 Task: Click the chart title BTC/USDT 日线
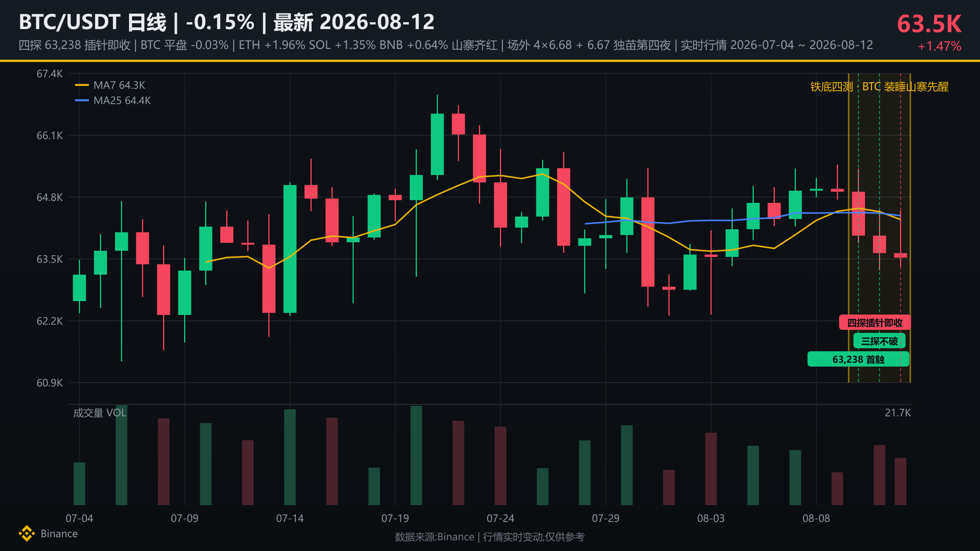[93, 22]
